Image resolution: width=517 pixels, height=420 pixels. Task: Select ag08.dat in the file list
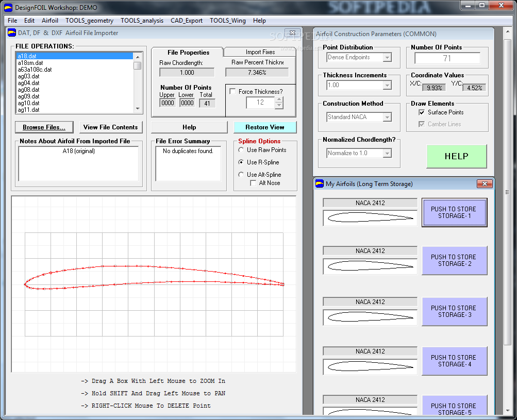(x=75, y=90)
